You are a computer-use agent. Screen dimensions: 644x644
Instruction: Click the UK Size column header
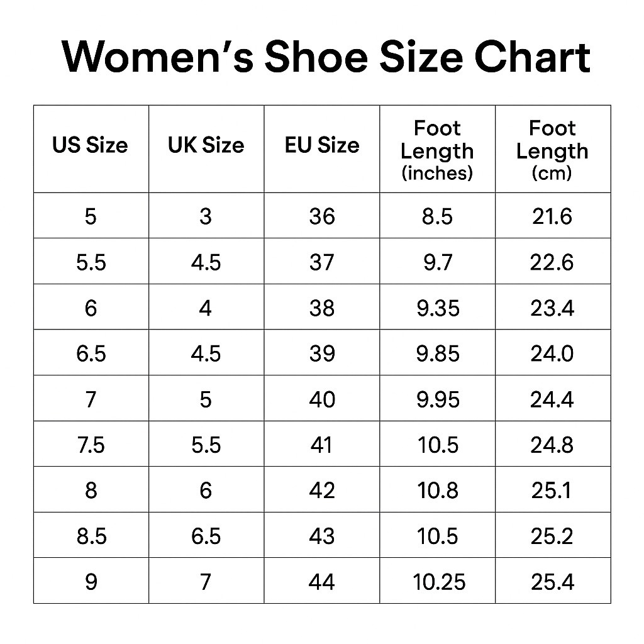coord(206,146)
